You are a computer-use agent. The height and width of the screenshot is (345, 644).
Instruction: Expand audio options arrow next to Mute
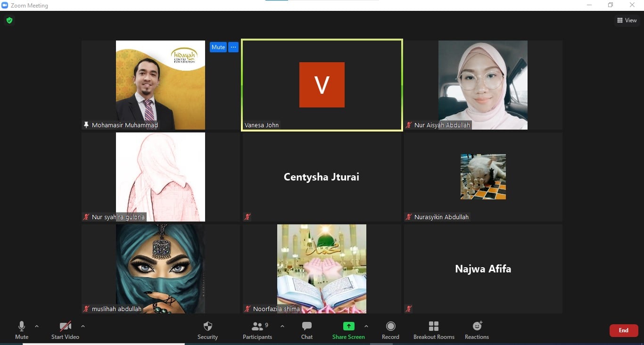(37, 326)
